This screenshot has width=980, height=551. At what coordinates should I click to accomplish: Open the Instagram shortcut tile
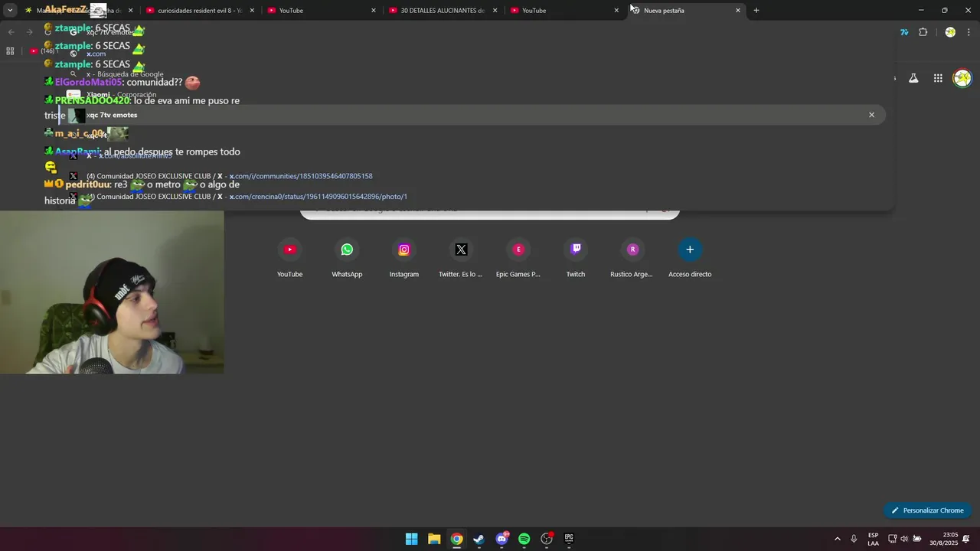coord(403,258)
